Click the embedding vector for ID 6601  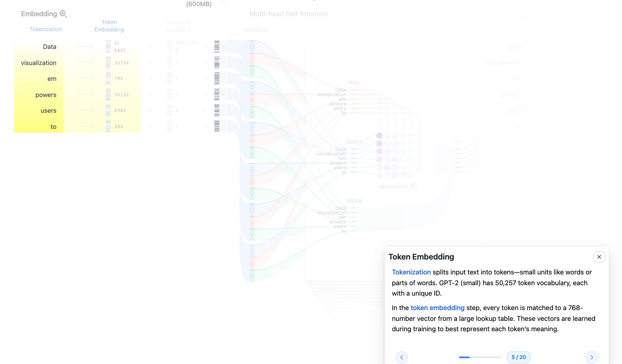coord(108,46)
